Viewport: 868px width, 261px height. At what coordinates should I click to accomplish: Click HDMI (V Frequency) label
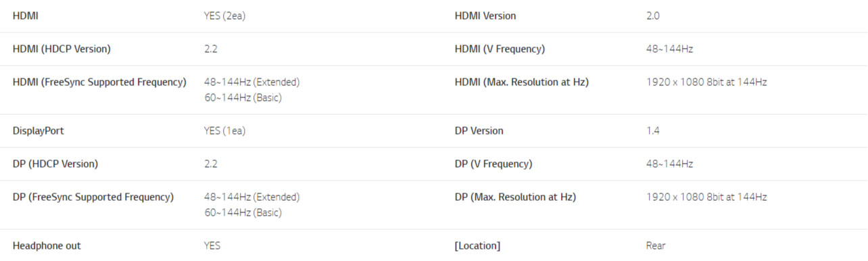(500, 49)
